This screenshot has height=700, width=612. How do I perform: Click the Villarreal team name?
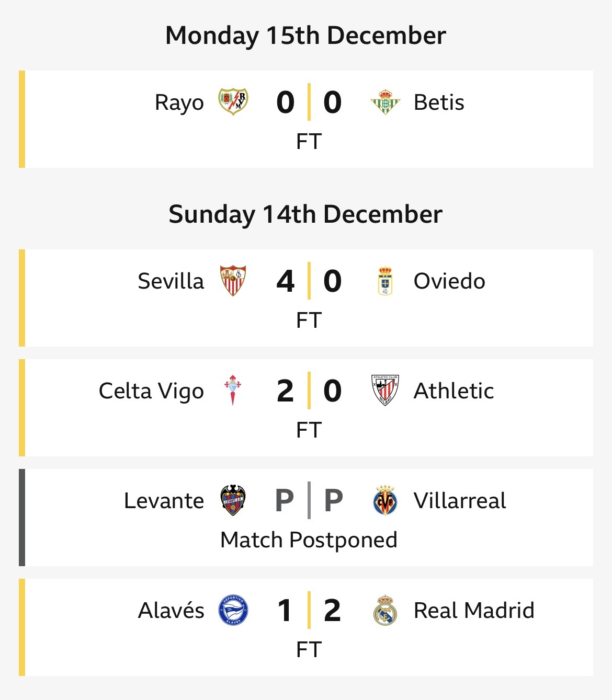460,500
